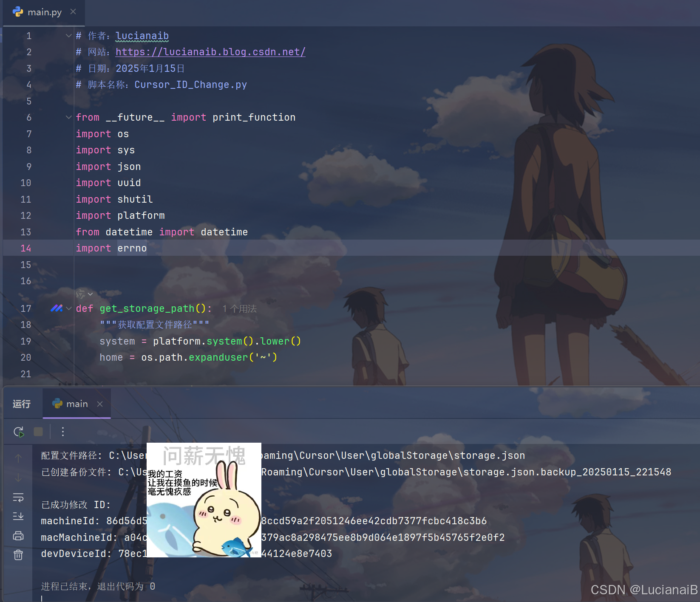Click line number 14 in the gutter
The image size is (700, 602).
pyautogui.click(x=26, y=248)
